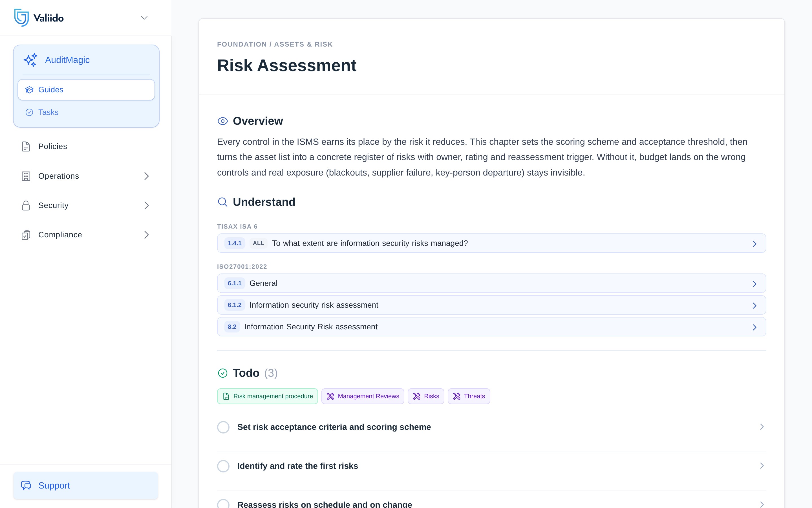The height and width of the screenshot is (508, 812).
Task: Expand the 6.1.1 General row
Action: (491, 283)
